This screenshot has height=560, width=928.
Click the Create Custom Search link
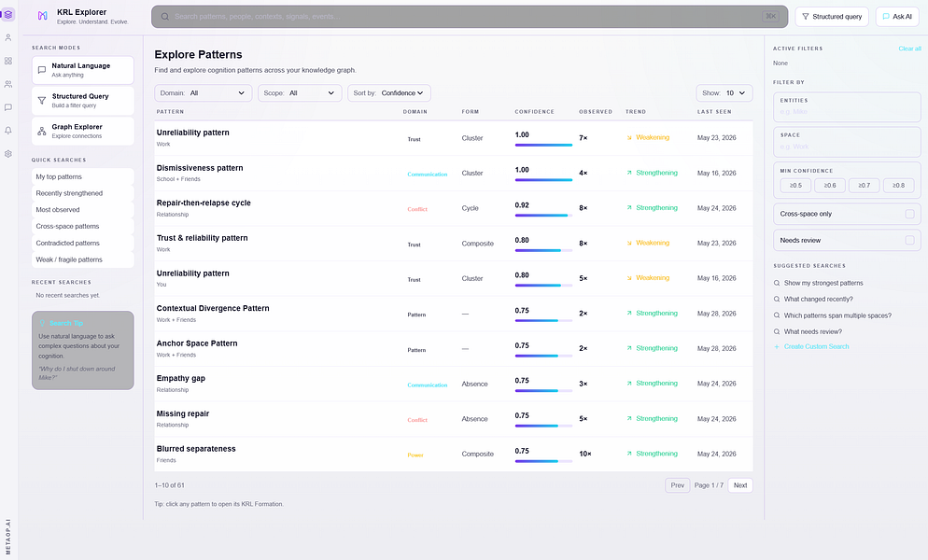(x=816, y=347)
